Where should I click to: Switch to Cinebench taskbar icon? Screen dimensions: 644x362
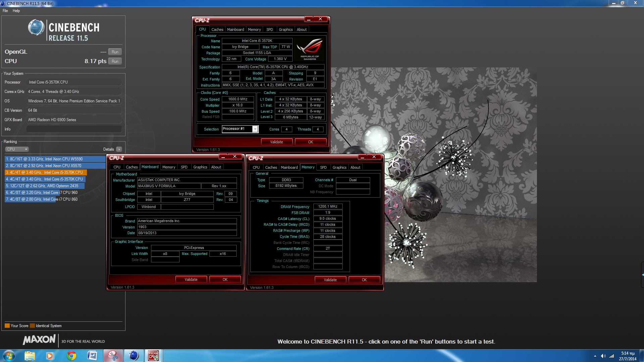pos(134,356)
